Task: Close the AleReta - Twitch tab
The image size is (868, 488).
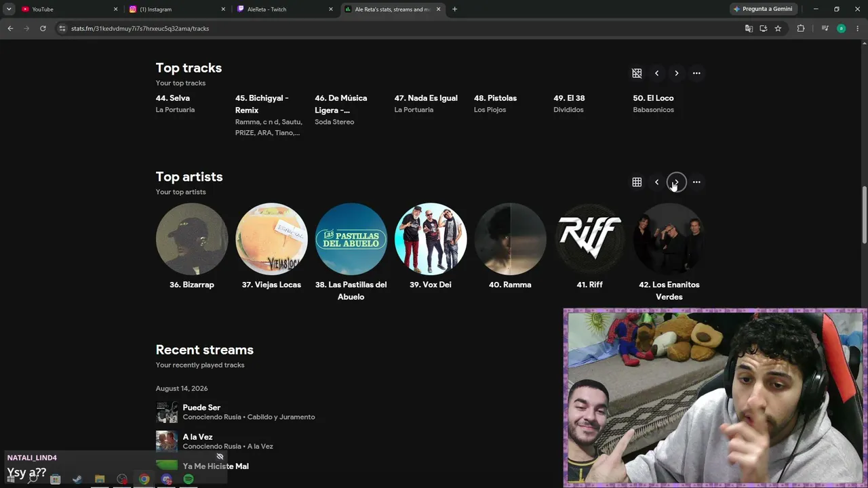Action: pos(331,9)
